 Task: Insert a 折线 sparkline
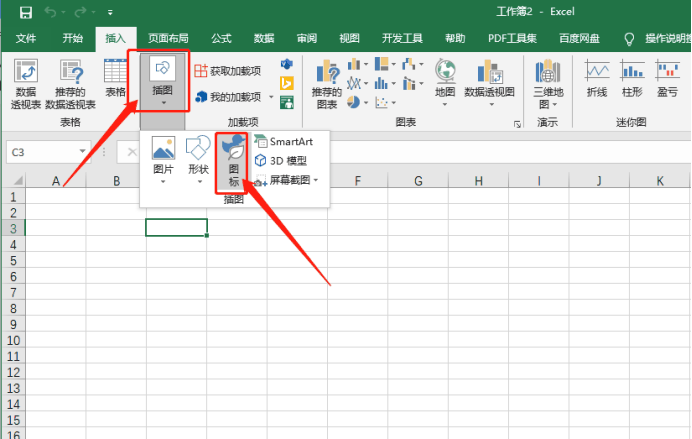[x=597, y=79]
